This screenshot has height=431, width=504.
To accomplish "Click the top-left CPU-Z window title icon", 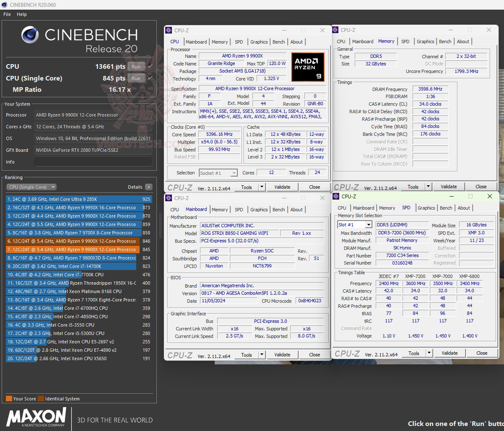I will 169,30.
